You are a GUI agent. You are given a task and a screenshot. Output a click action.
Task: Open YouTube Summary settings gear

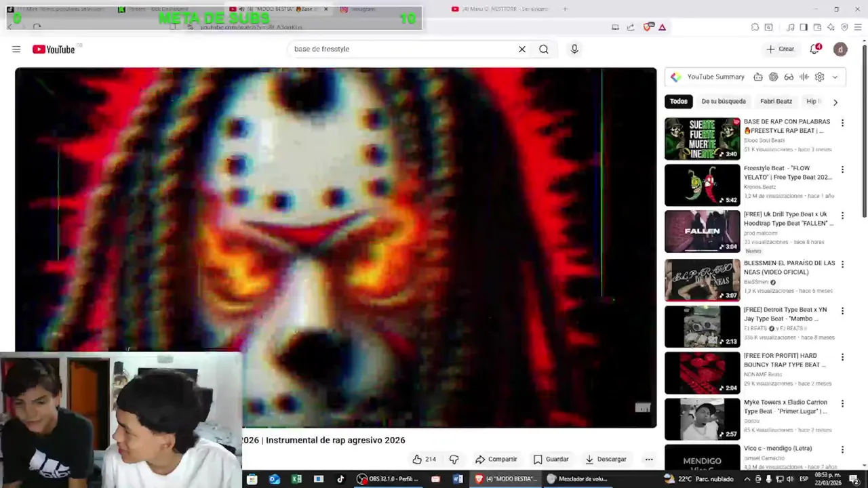[x=819, y=77]
